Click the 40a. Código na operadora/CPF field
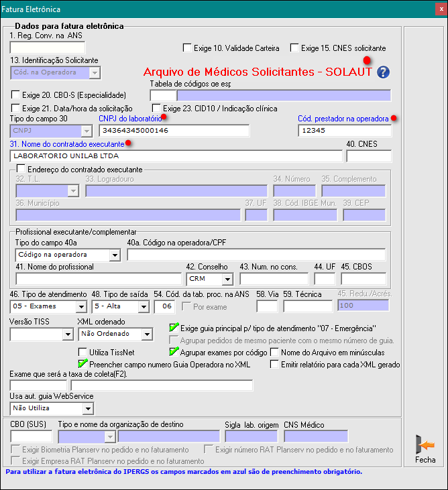Screen dimensions: 448x490 (256, 255)
